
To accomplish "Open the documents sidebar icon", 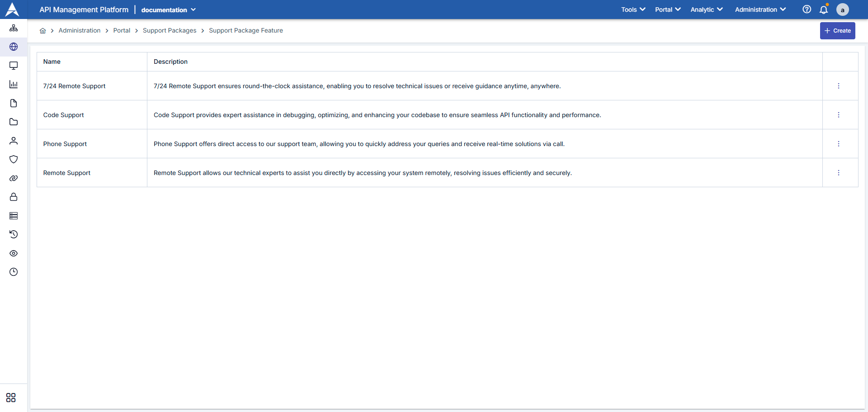I will pyautogui.click(x=14, y=103).
